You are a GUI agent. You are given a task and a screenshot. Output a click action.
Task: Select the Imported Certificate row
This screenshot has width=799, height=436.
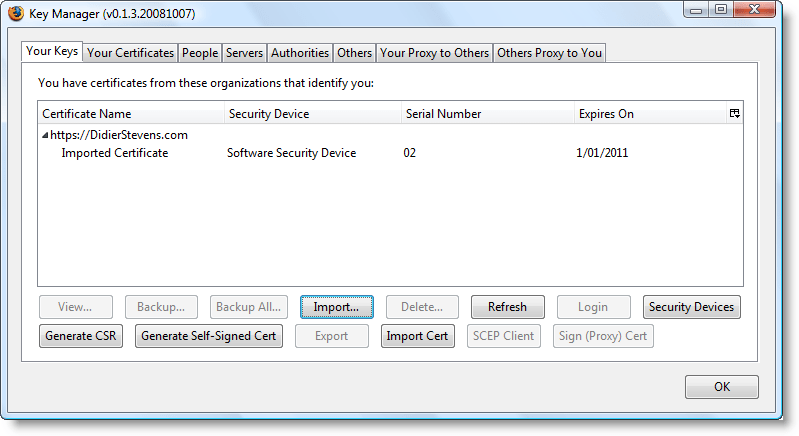tap(115, 153)
